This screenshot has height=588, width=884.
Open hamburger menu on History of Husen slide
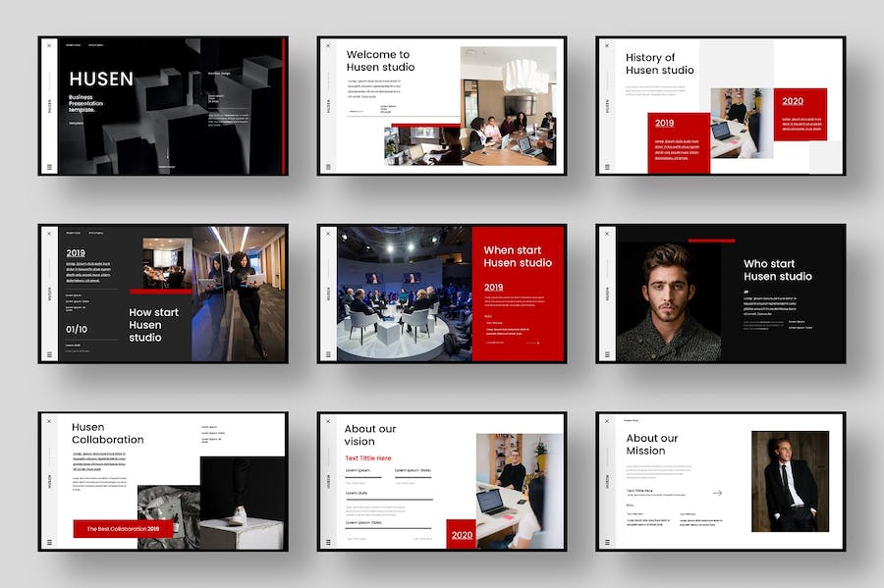tap(607, 167)
